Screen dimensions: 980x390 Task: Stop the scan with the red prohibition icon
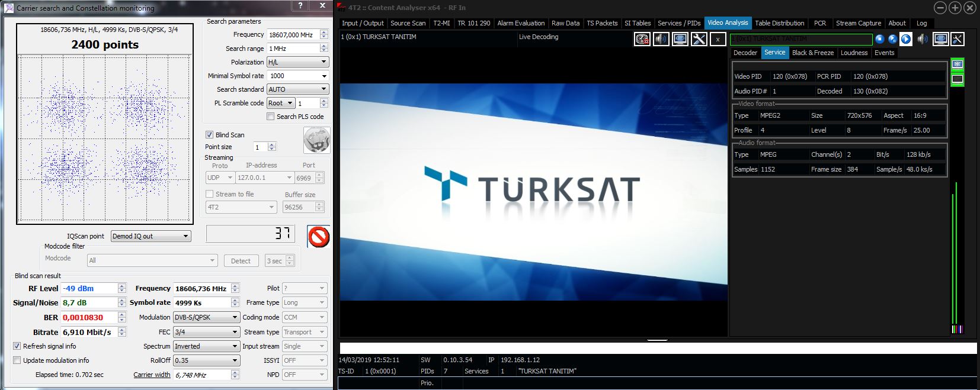pyautogui.click(x=319, y=237)
